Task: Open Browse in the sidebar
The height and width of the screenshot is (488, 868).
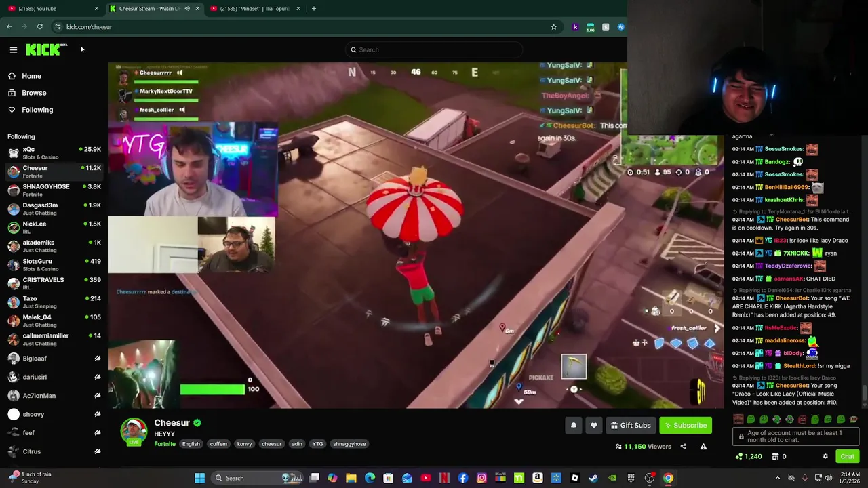Action: pyautogui.click(x=27, y=93)
